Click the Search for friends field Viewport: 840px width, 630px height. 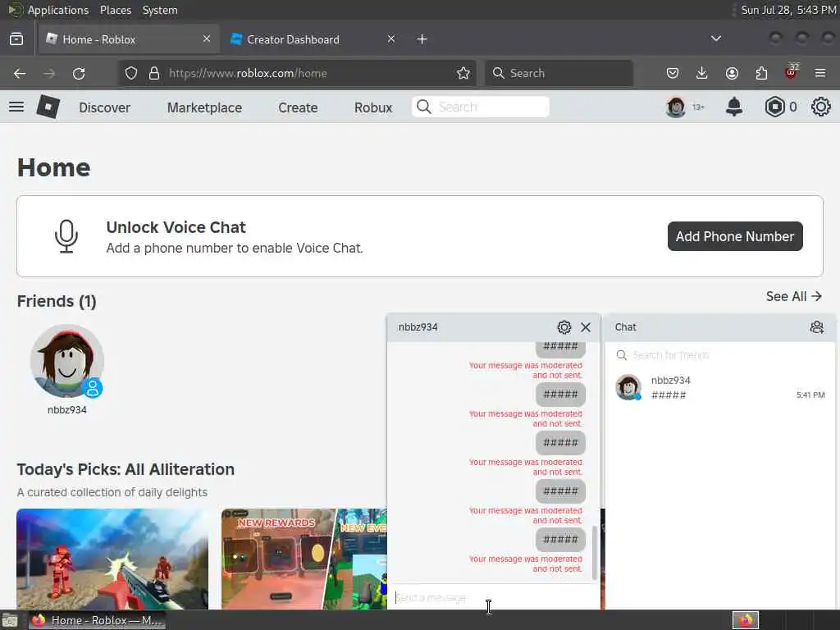pyautogui.click(x=720, y=355)
